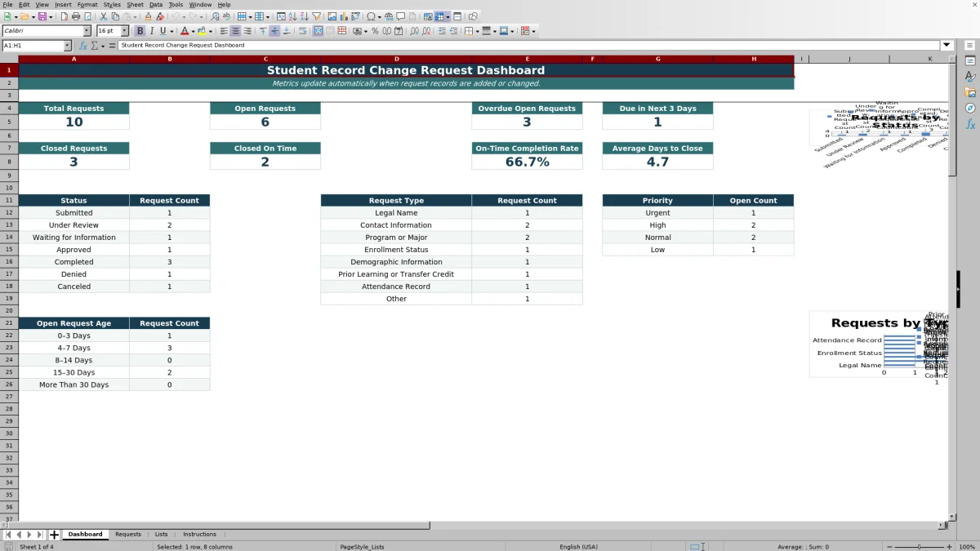Open the sidebar Properties panel icon
The height and width of the screenshot is (551, 980).
970,61
